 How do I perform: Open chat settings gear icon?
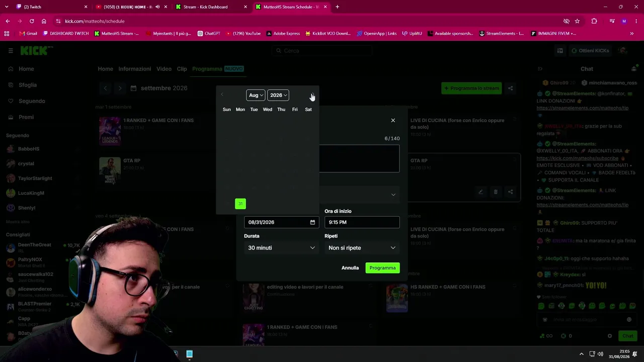(x=610, y=336)
